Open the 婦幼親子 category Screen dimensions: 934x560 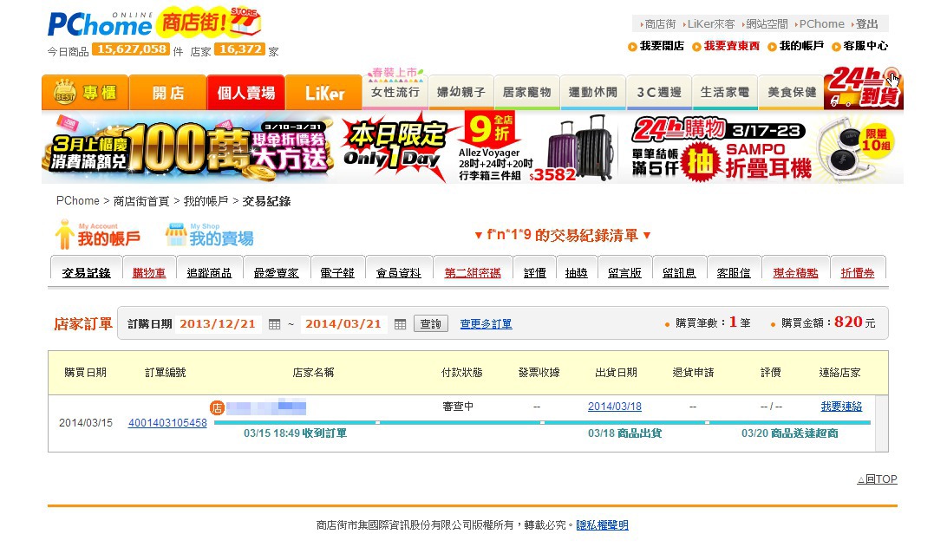[x=461, y=92]
